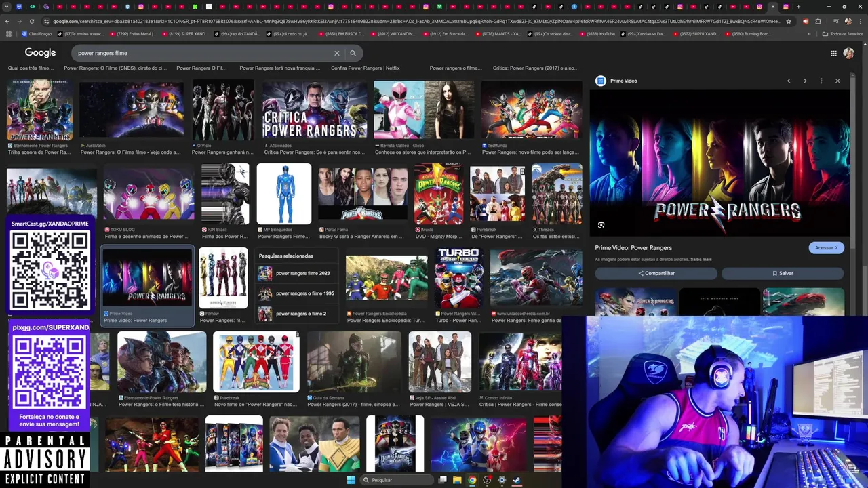The width and height of the screenshot is (868, 488).
Task: Close the image preview panel
Action: click(x=837, y=81)
